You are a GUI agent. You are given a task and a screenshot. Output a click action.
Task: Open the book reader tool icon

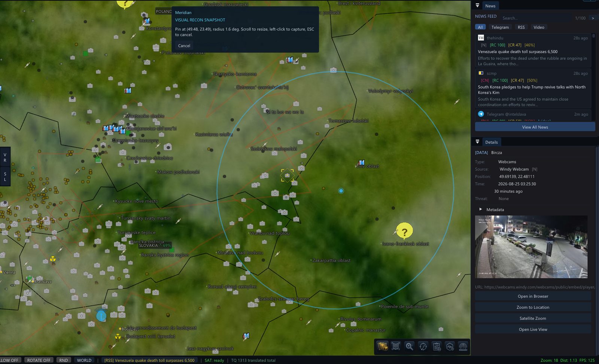point(396,346)
